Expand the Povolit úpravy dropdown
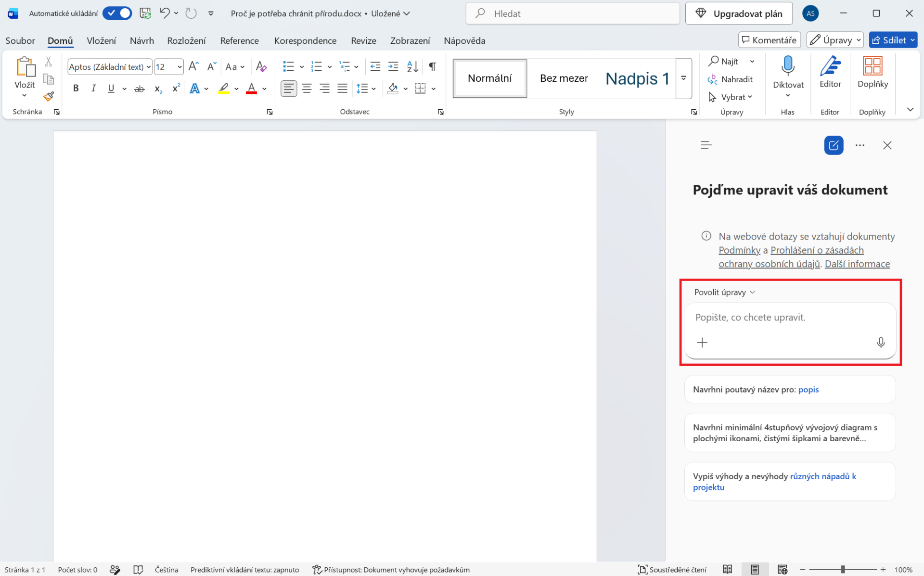924x576 pixels. click(724, 292)
